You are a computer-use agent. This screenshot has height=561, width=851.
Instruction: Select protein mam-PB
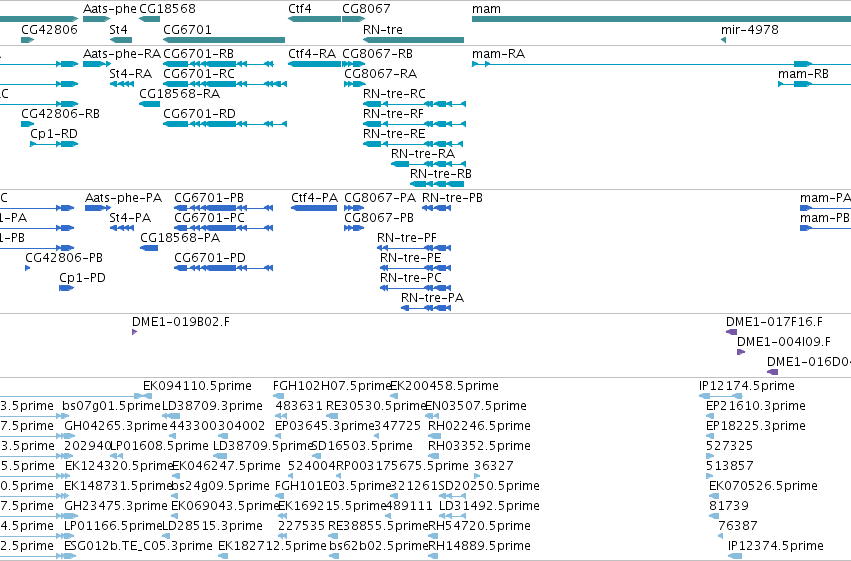point(825,228)
